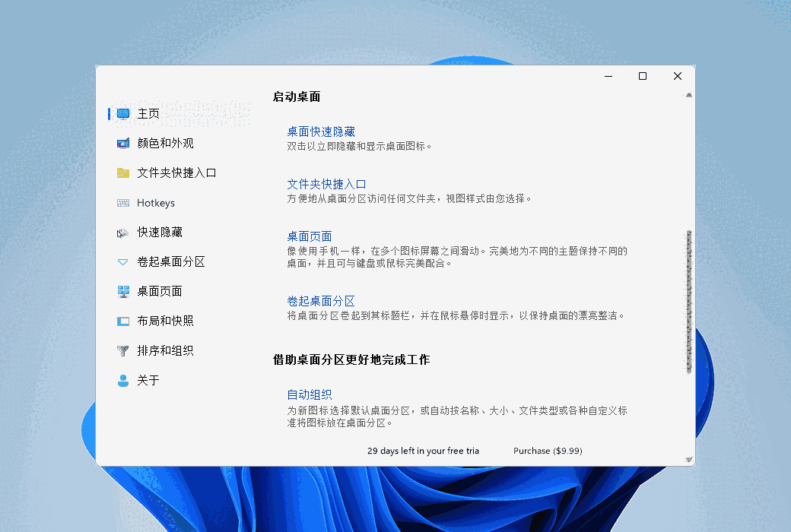Click the person icon next to 关于

122,381
